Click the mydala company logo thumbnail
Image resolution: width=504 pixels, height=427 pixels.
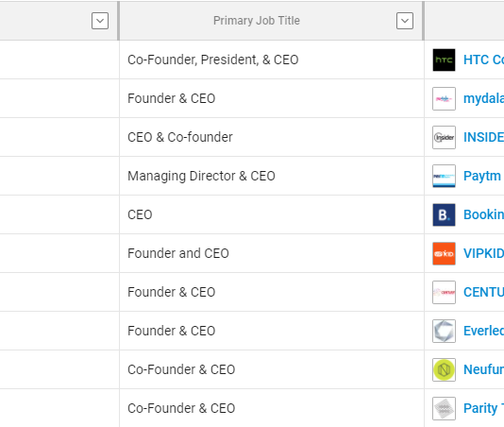(444, 98)
